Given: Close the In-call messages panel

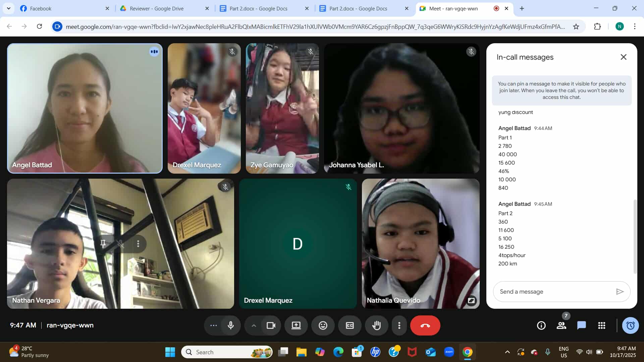Looking at the screenshot, I should (x=623, y=57).
